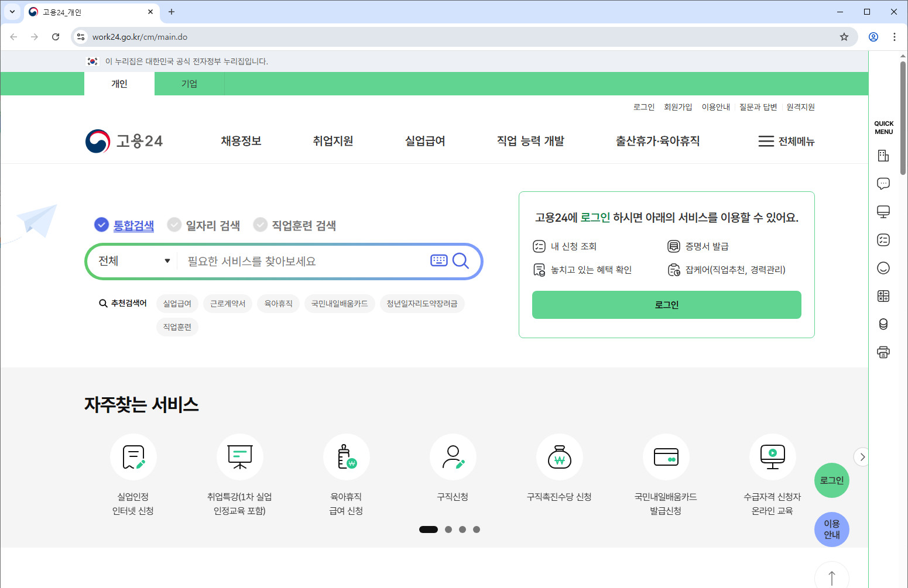
Task: Open the calculator icon in Quick Menu
Action: 883,296
